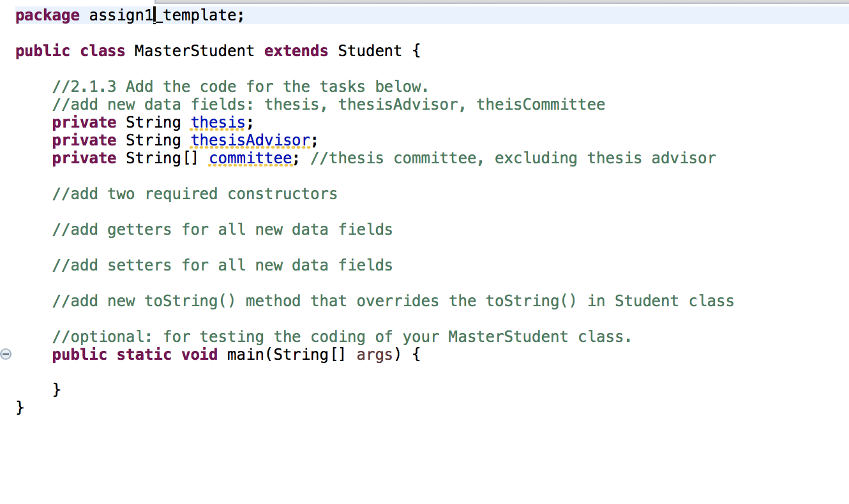Click the "main" method name
Viewport: 849px width, 504px height.
tap(245, 354)
